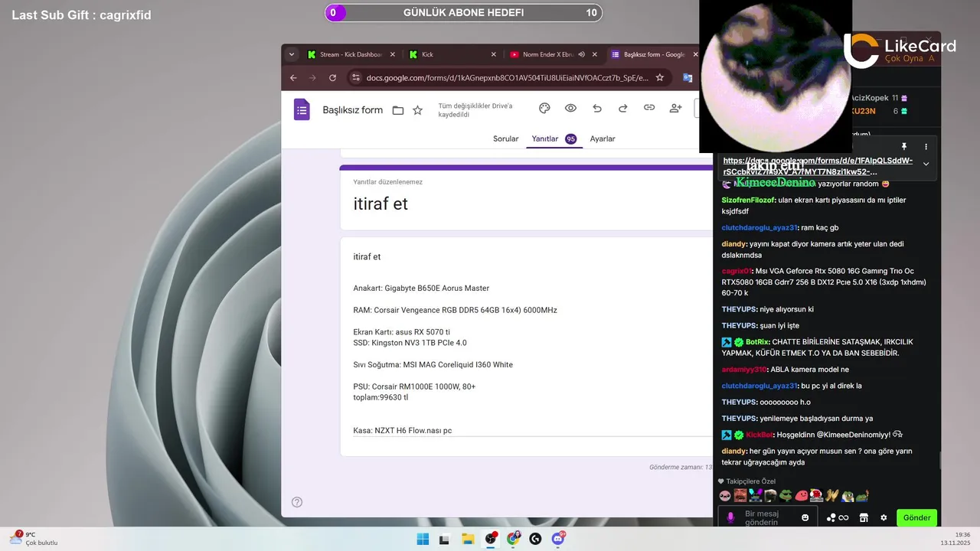This screenshot has height=551, width=980.
Task: Click username BotRix in chat
Action: point(757,342)
